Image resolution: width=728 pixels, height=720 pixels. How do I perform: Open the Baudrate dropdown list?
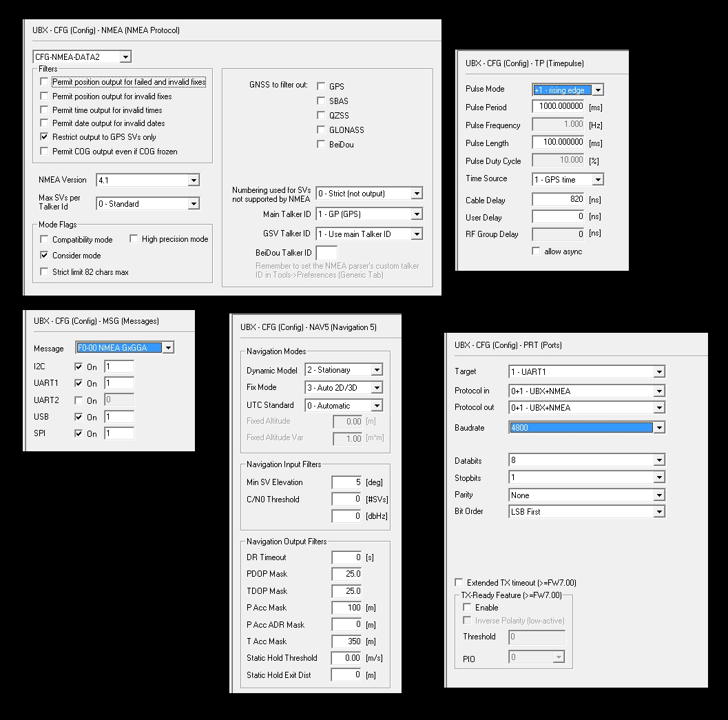[x=659, y=428]
